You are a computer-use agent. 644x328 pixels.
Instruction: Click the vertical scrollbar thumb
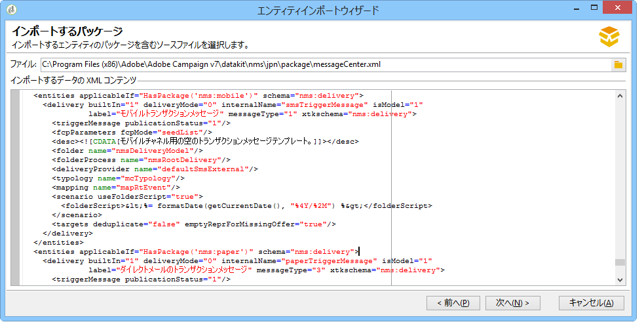click(620, 262)
